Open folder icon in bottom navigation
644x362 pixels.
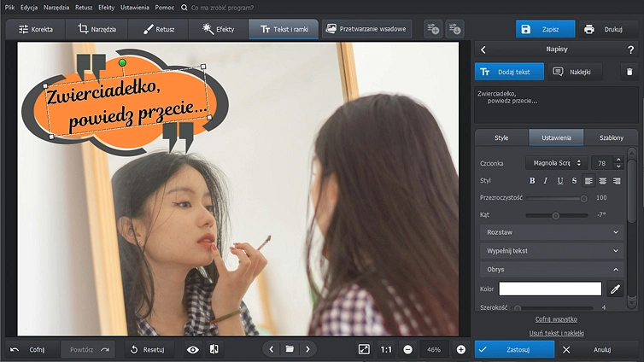click(x=290, y=349)
